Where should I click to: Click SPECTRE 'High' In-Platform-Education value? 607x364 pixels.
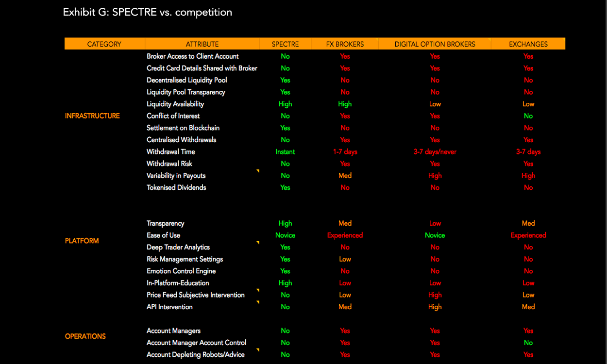tap(285, 283)
